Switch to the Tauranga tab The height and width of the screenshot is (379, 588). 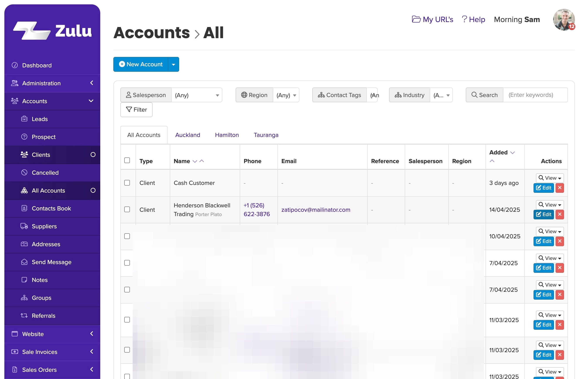[x=266, y=135]
